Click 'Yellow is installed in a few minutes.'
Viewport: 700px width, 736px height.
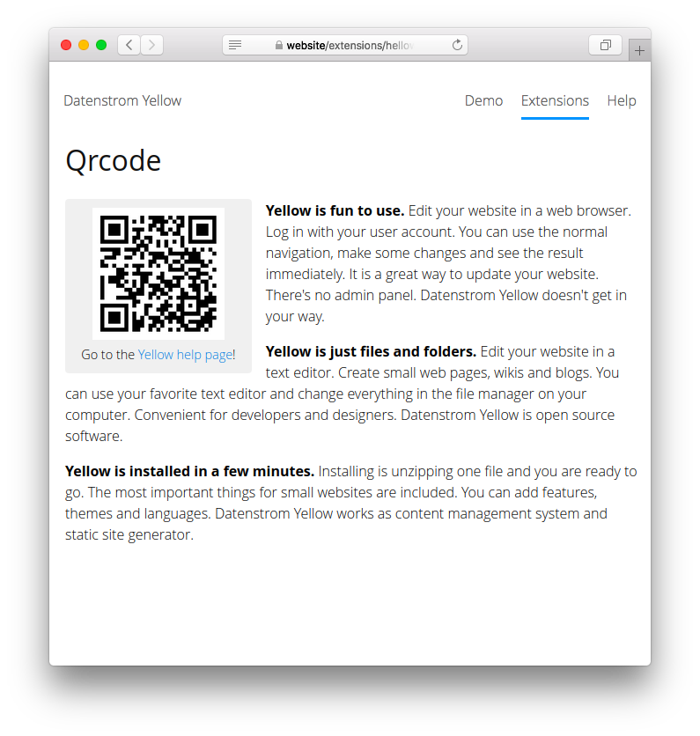coord(189,471)
